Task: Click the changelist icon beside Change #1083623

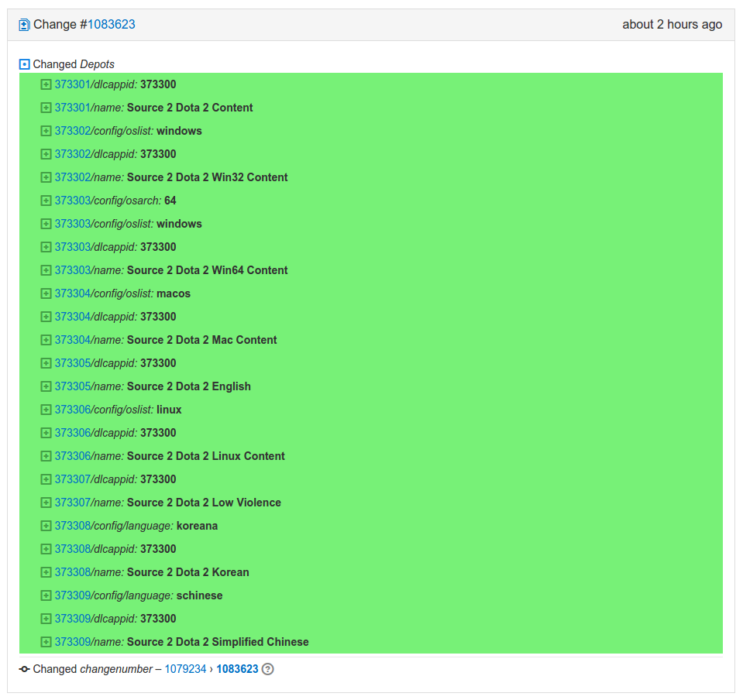Action: tap(24, 25)
